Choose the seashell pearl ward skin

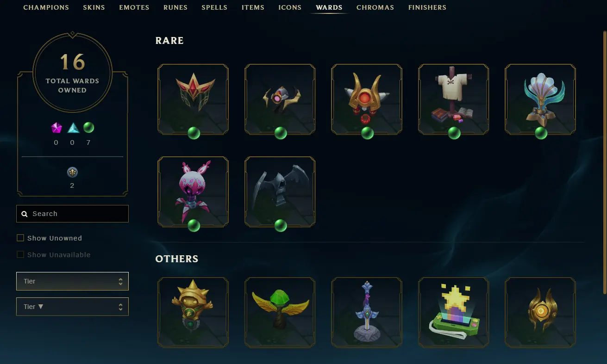(x=540, y=99)
